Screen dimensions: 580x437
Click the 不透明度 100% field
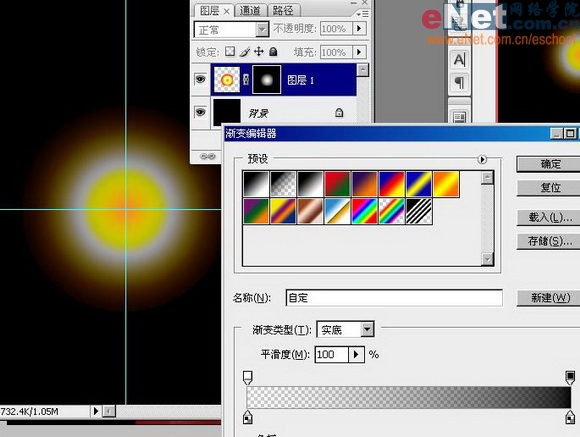(x=336, y=28)
